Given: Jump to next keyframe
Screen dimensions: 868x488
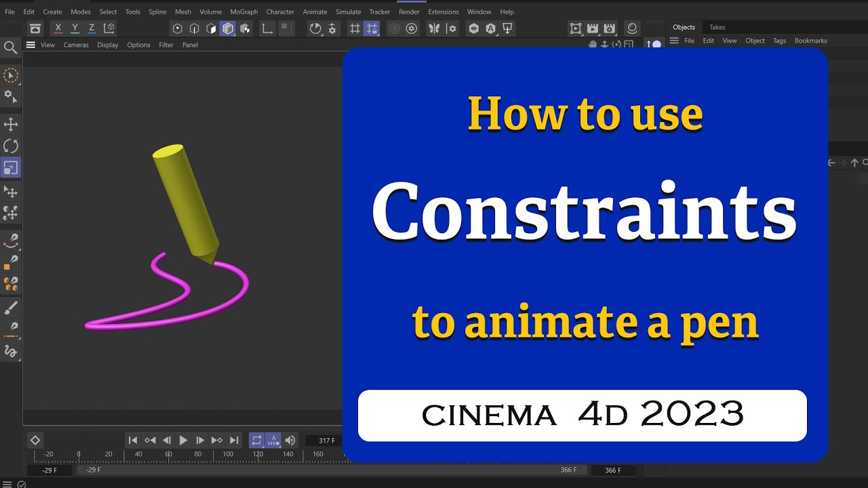Looking at the screenshot, I should [217, 440].
